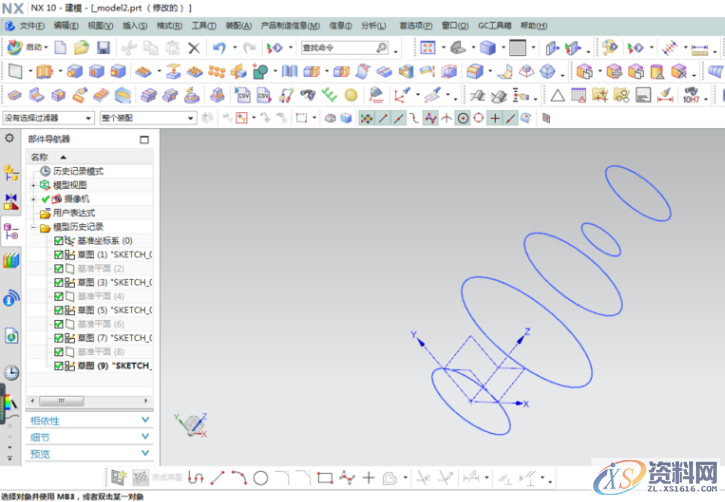
Task: Click the Save icon in the toolbar
Action: click(105, 47)
